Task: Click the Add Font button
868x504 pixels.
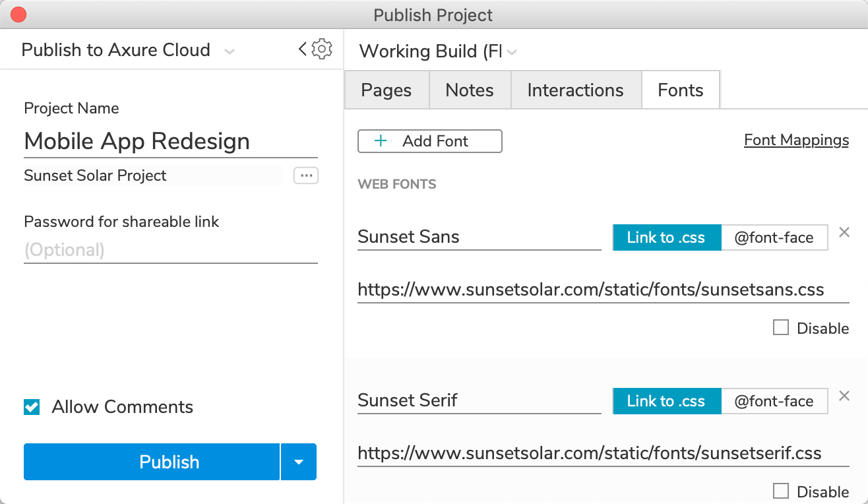Action: tap(430, 141)
